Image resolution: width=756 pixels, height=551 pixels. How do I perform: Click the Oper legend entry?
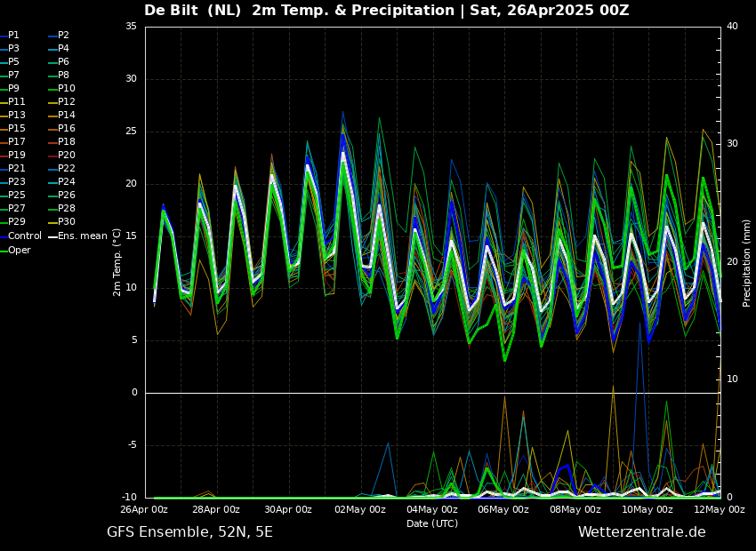pos(15,250)
